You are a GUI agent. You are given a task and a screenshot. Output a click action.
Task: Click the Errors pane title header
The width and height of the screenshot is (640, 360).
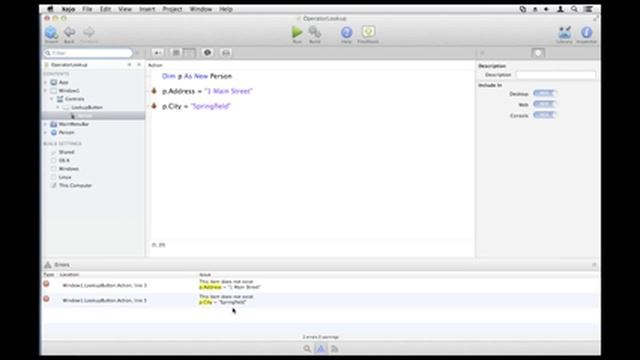[62, 264]
